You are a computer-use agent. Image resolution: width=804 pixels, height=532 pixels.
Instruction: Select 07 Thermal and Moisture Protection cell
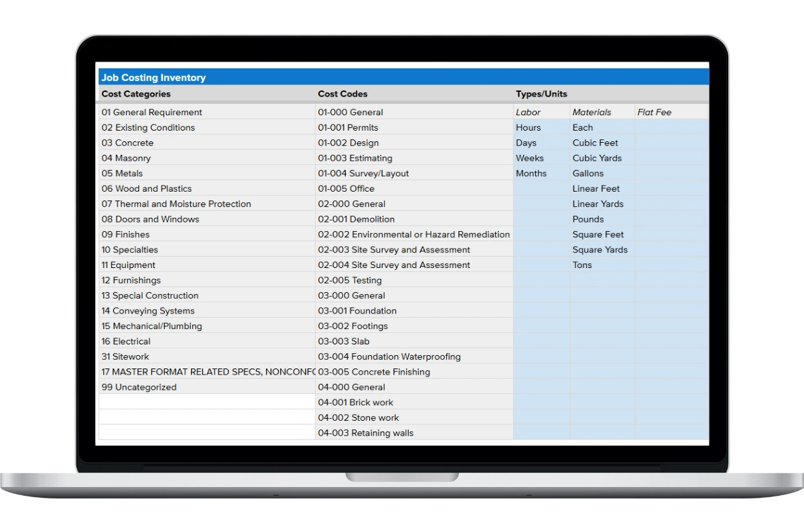pos(206,204)
